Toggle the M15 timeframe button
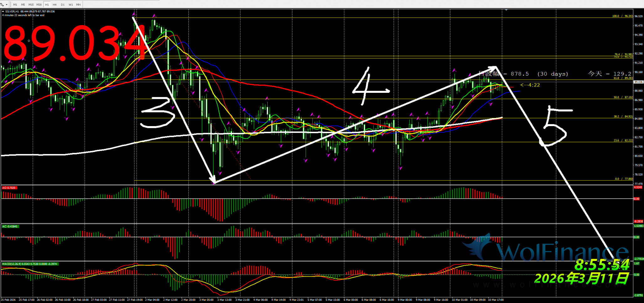 coord(31,5)
